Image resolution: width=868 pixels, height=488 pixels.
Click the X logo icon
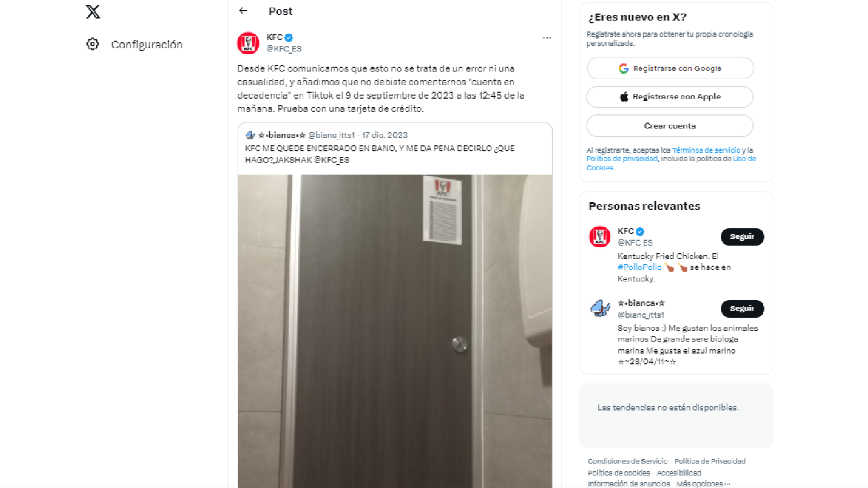[93, 11]
